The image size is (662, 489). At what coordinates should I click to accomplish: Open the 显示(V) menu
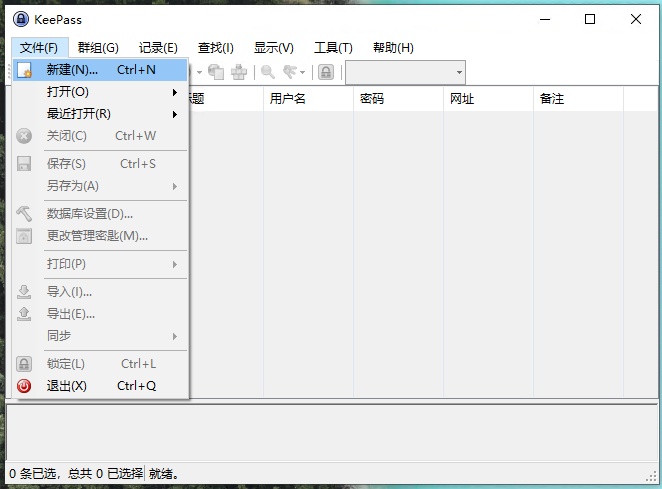click(x=274, y=47)
